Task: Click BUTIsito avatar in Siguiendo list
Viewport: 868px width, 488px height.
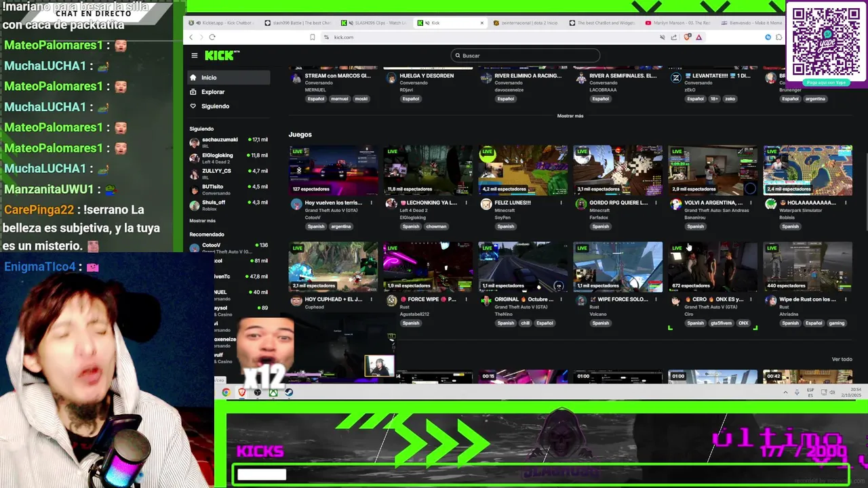Action: coord(195,189)
